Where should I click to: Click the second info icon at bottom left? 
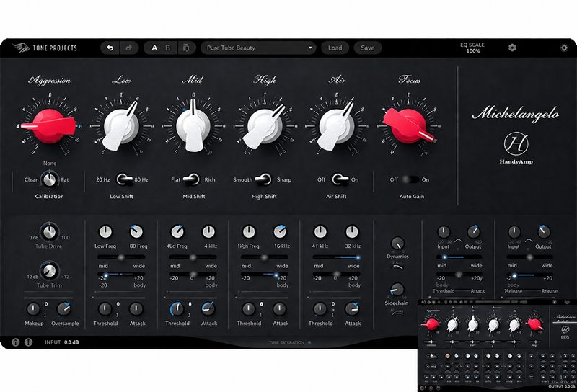coord(28,342)
